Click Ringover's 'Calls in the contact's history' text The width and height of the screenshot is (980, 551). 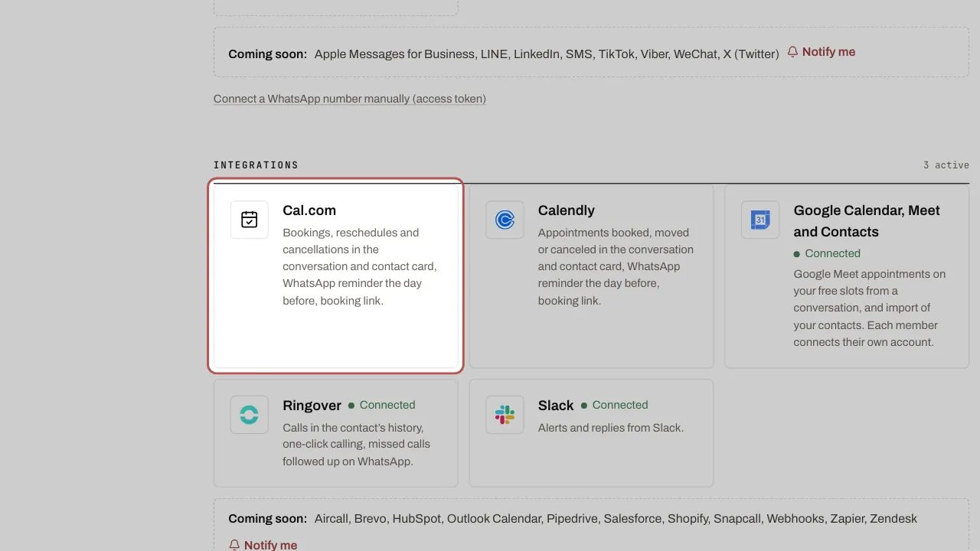click(356, 445)
